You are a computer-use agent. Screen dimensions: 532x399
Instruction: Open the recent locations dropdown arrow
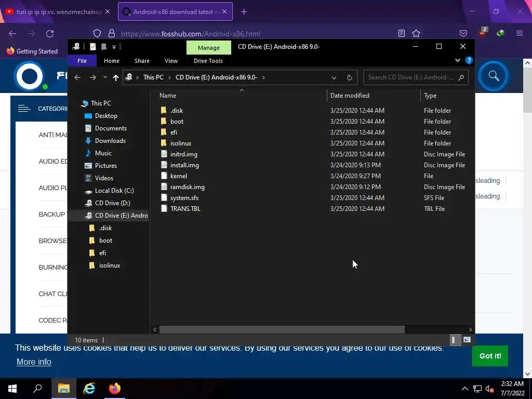[x=105, y=77]
